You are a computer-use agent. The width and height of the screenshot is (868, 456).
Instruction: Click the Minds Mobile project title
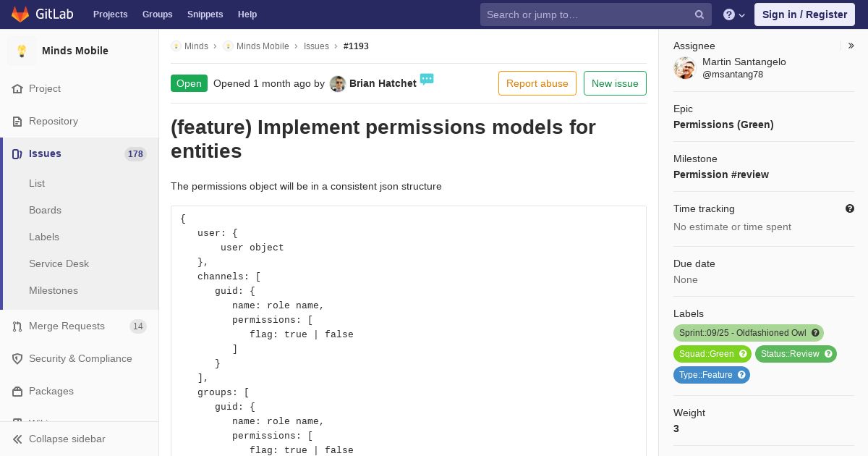point(75,51)
